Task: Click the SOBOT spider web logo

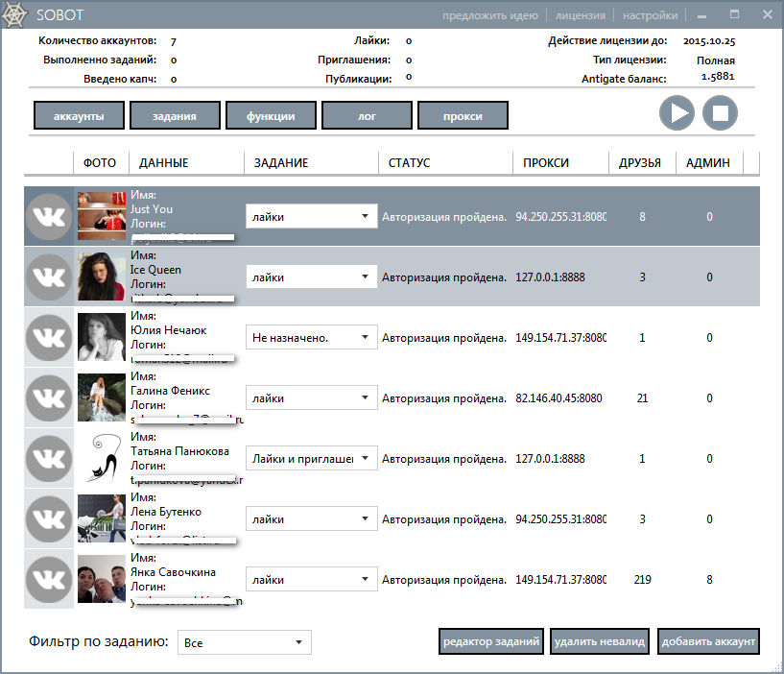Action: tap(16, 14)
